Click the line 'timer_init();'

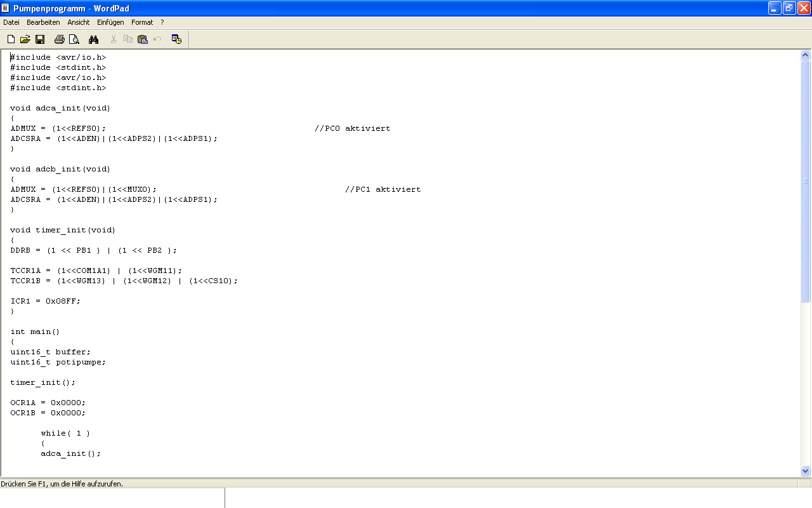click(x=43, y=382)
